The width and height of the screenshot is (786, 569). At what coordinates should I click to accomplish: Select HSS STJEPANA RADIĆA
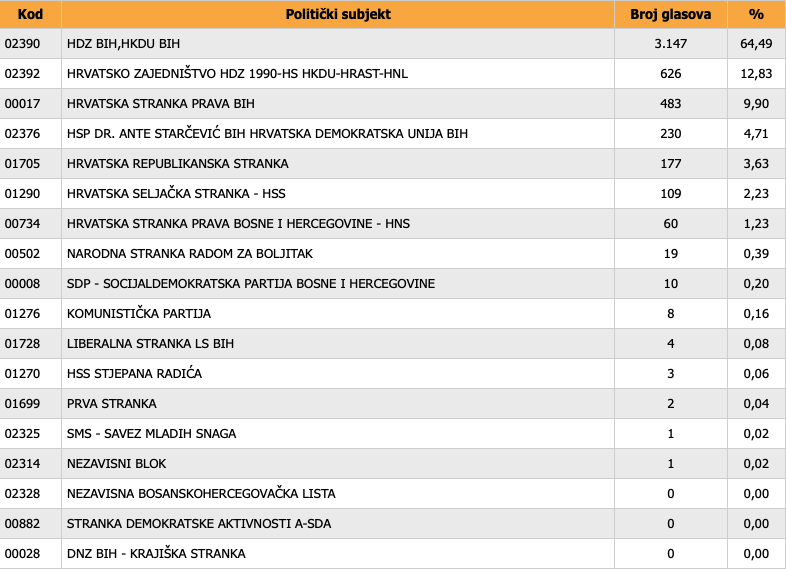[x=134, y=373]
